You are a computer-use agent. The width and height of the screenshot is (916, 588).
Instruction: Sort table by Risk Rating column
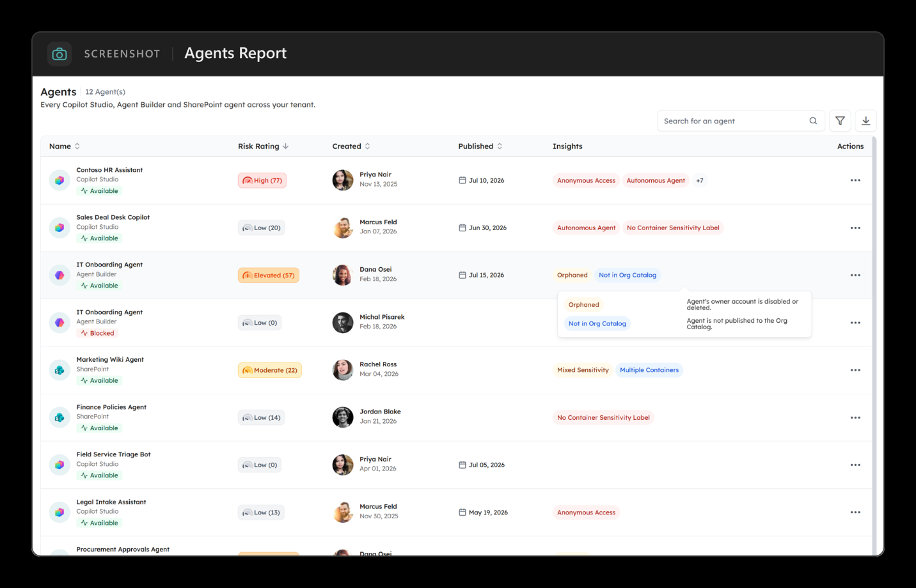[263, 146]
